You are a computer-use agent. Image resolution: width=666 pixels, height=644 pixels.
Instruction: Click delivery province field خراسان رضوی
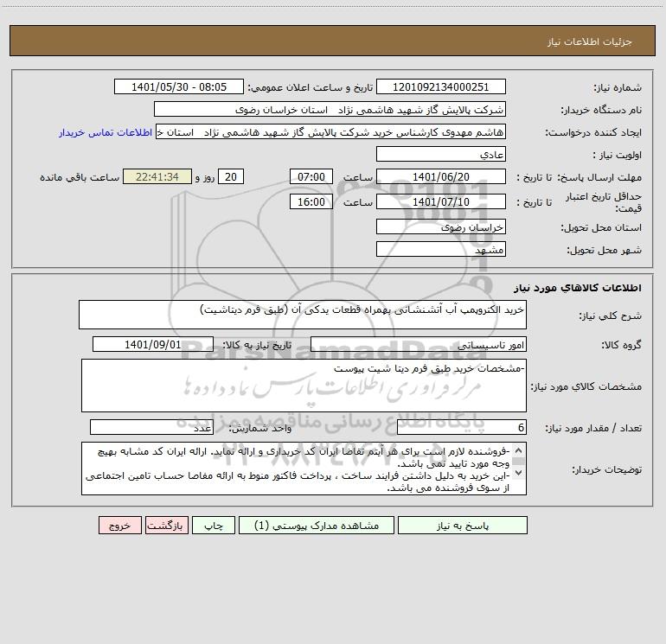pos(441,227)
